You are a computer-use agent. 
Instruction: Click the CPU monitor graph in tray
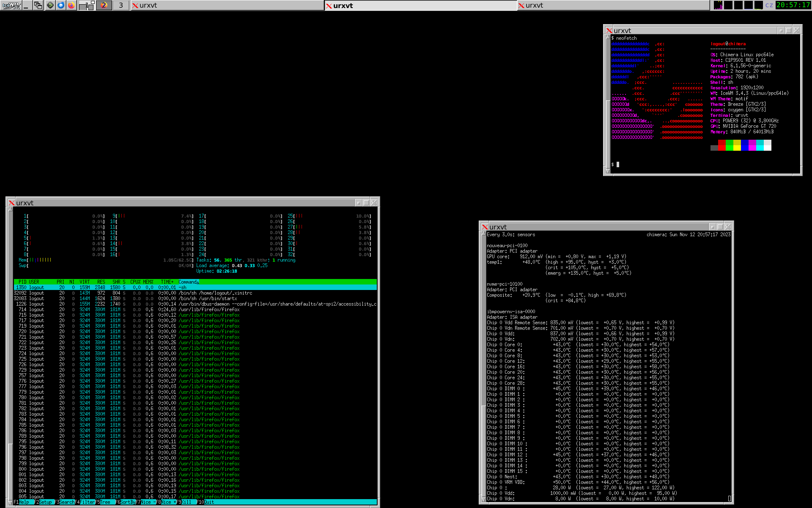(x=718, y=5)
